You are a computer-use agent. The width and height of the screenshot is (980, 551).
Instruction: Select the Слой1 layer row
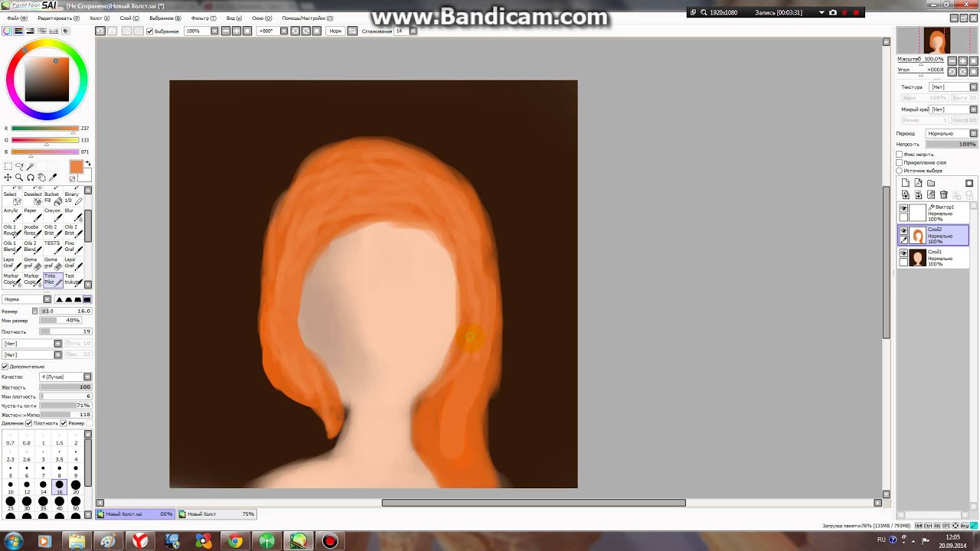point(934,258)
